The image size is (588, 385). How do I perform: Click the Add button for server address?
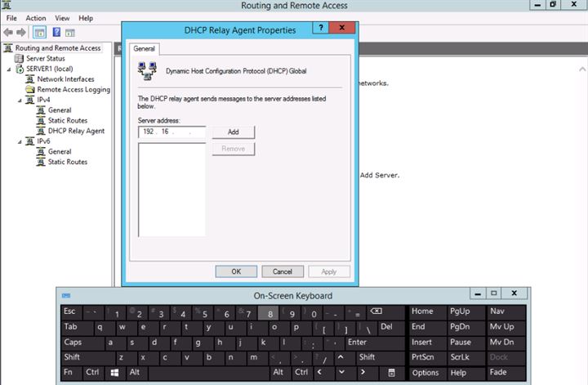tap(234, 132)
